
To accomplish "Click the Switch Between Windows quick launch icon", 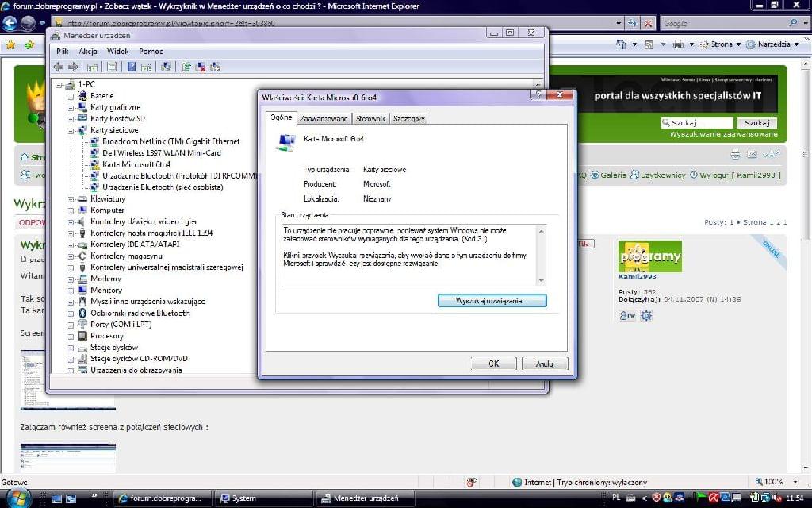I will pyautogui.click(x=71, y=498).
